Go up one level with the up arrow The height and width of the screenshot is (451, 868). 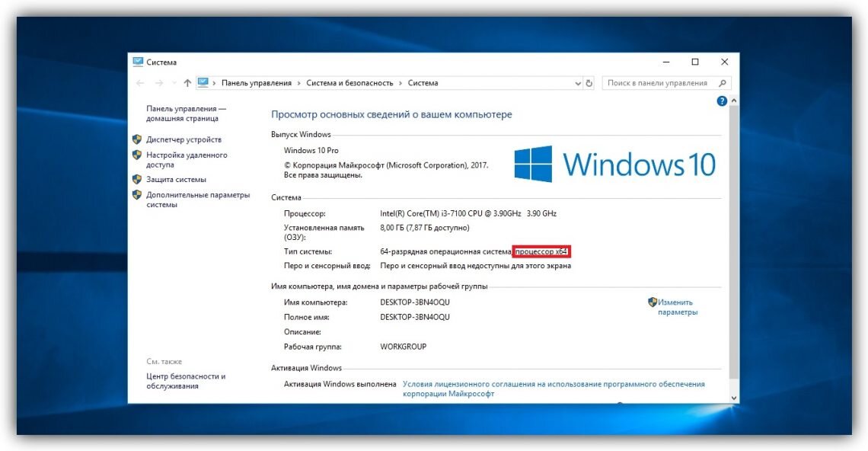pyautogui.click(x=187, y=83)
